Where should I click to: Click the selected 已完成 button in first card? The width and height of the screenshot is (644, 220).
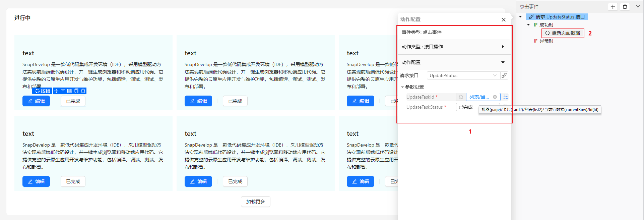[x=73, y=101]
